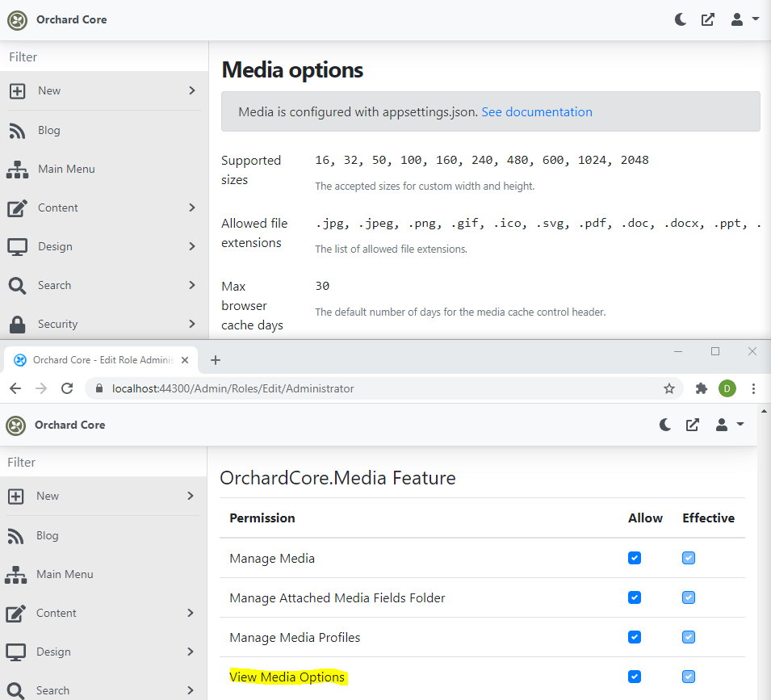Screen dimensions: 771x700
Task: Open the See documentation link
Action: (x=536, y=112)
